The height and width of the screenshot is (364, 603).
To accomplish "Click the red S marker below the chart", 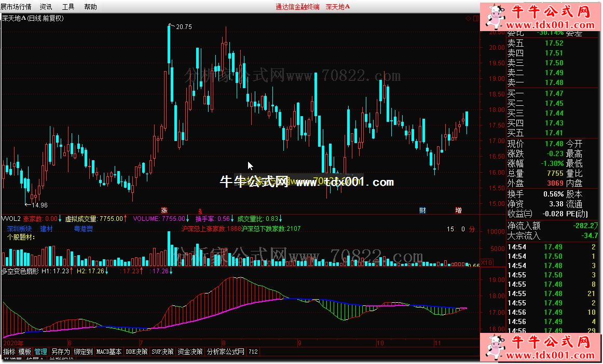I will point(200,211).
